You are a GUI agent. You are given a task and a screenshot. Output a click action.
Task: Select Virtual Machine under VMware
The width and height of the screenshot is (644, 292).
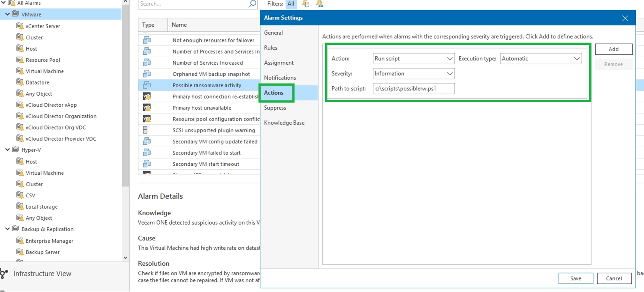pyautogui.click(x=44, y=71)
